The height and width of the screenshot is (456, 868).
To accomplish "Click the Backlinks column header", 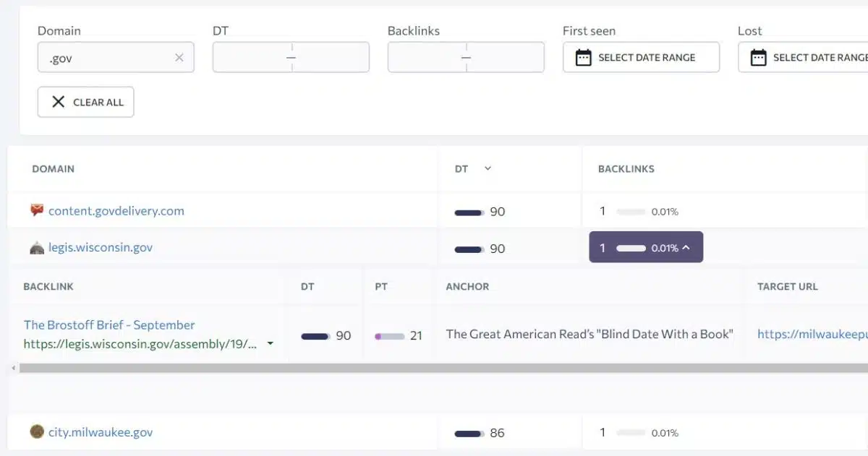I will (626, 168).
